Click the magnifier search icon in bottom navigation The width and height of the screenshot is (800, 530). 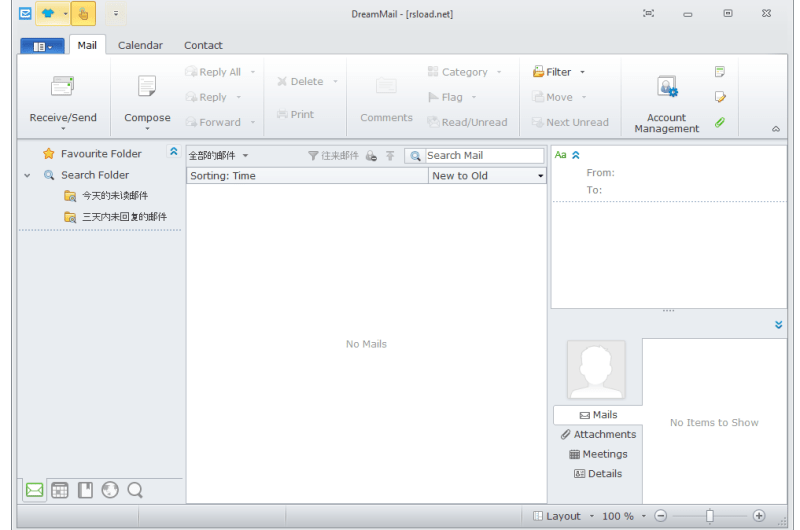[x=135, y=490]
